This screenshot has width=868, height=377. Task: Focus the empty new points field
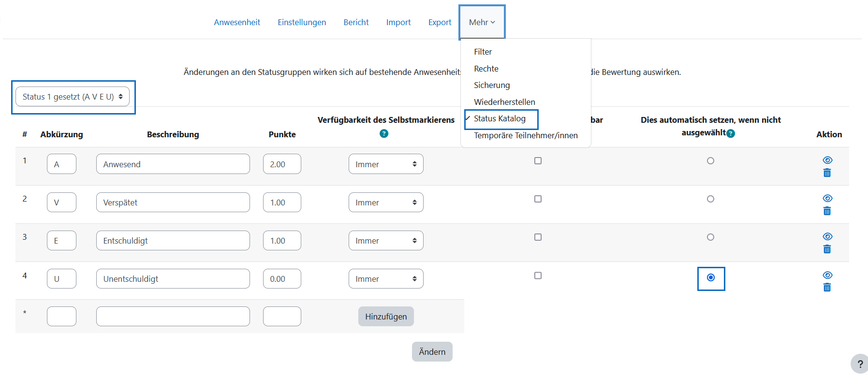tap(282, 316)
